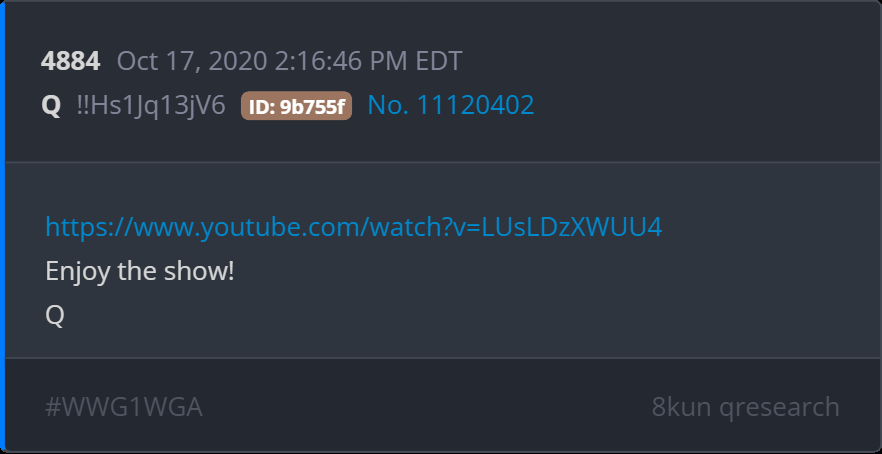882x454 pixels.
Task: Open the YouTube watch link
Action: click(354, 227)
